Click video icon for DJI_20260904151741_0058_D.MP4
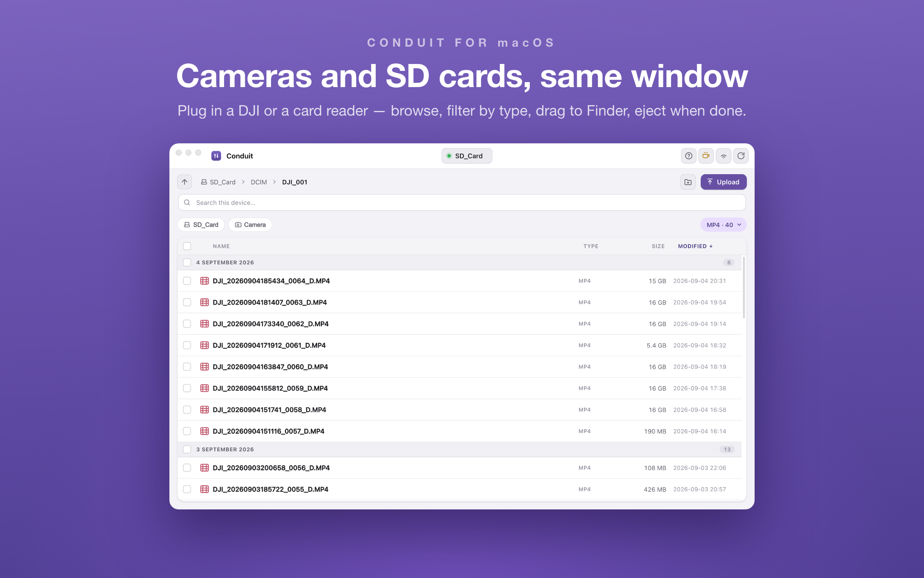Screen dimensions: 924x578 (x=204, y=410)
